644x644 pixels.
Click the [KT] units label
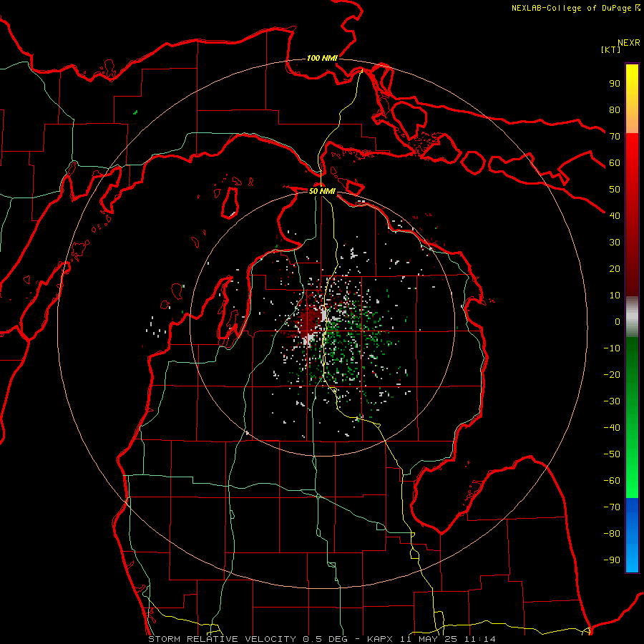coord(611,49)
